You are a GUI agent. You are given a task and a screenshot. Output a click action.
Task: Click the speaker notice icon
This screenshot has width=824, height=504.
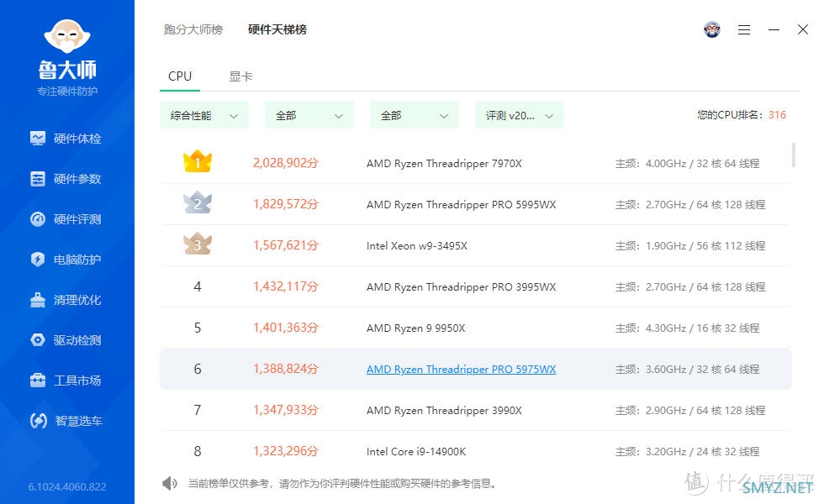click(x=170, y=484)
